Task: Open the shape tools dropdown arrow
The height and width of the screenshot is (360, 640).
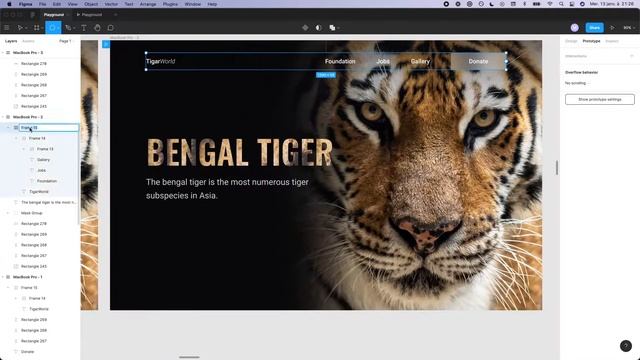Action: pyautogui.click(x=58, y=28)
